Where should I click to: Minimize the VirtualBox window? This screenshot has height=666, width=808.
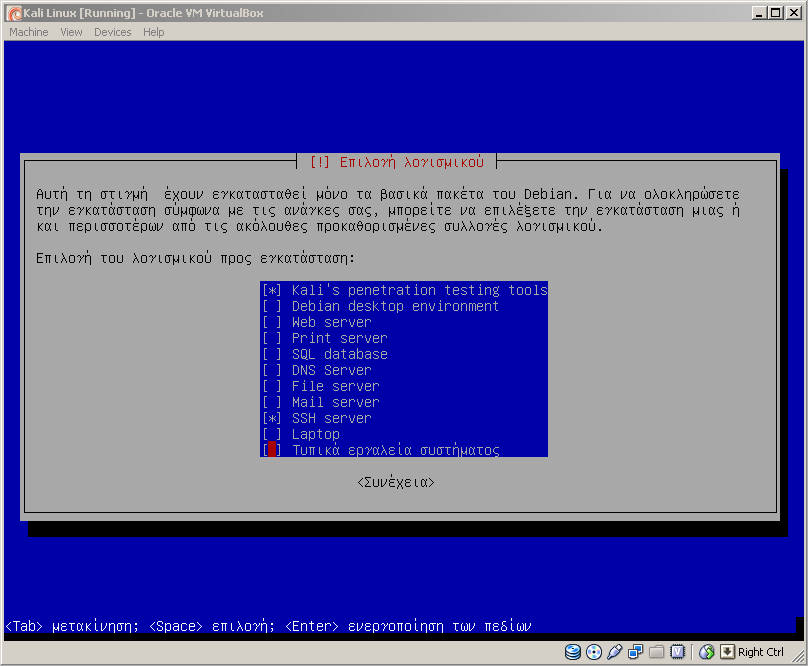tap(758, 13)
